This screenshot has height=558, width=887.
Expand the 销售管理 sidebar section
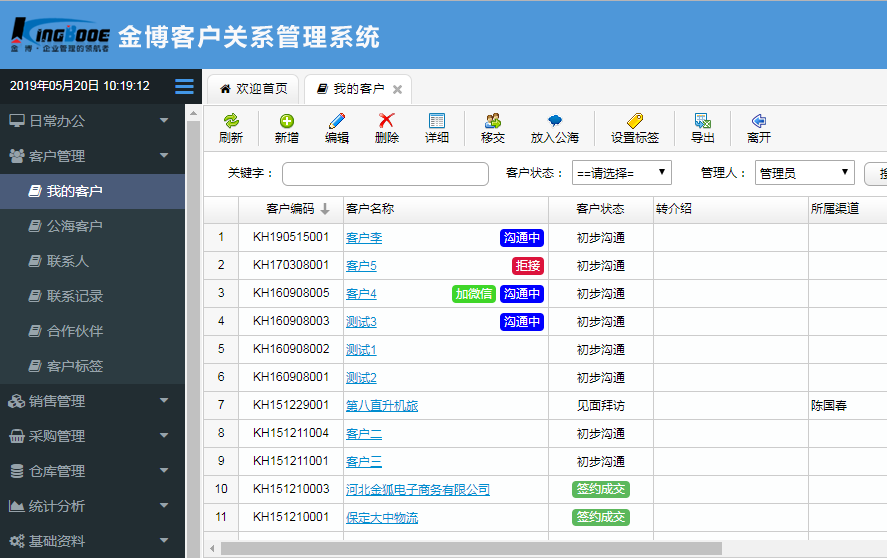pos(92,401)
